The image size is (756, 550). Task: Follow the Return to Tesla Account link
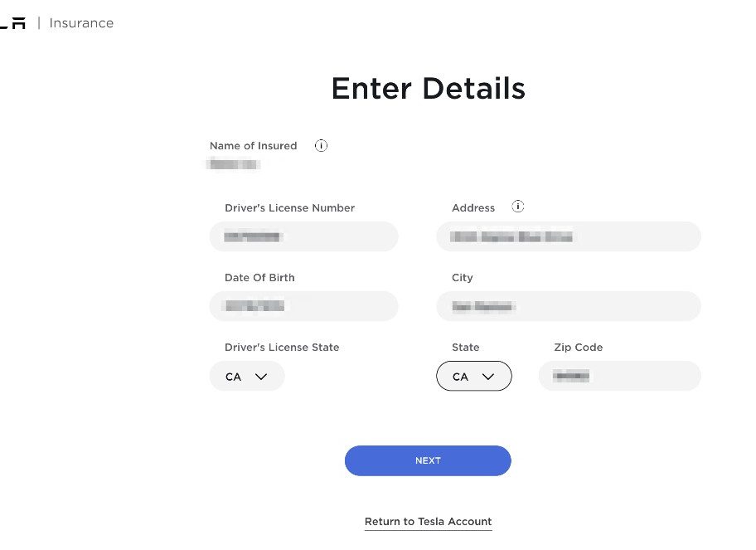(428, 522)
